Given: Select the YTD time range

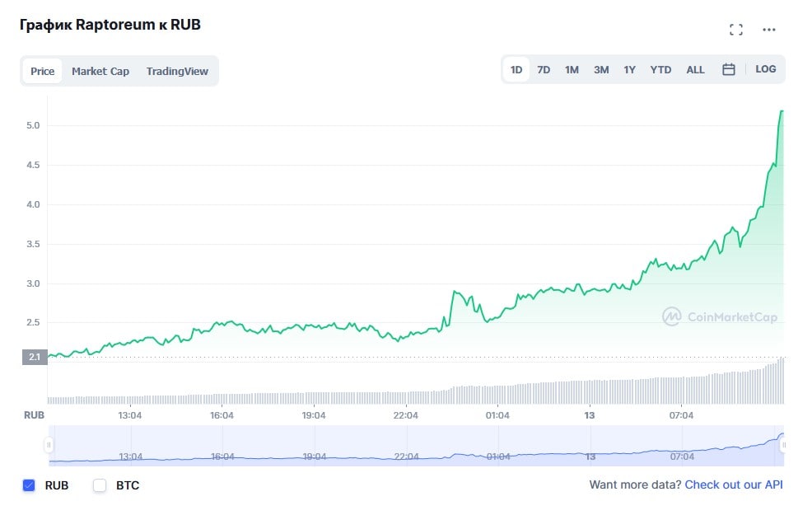Looking at the screenshot, I should (660, 69).
